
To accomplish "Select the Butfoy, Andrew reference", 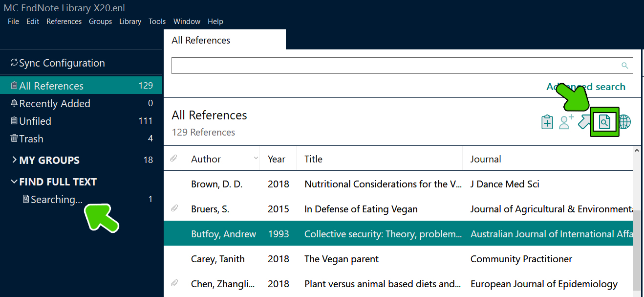I will point(398,234).
